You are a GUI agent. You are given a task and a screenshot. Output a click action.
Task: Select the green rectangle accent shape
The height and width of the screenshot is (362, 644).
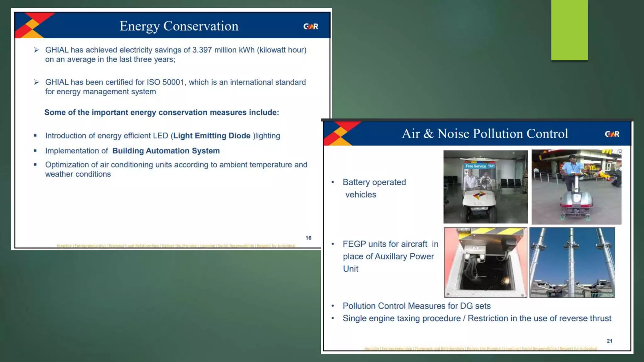(569, 30)
